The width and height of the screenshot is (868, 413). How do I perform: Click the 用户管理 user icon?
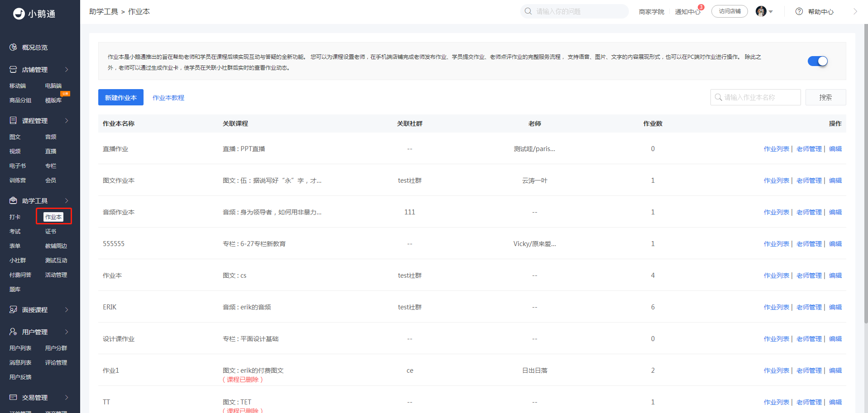(13, 332)
